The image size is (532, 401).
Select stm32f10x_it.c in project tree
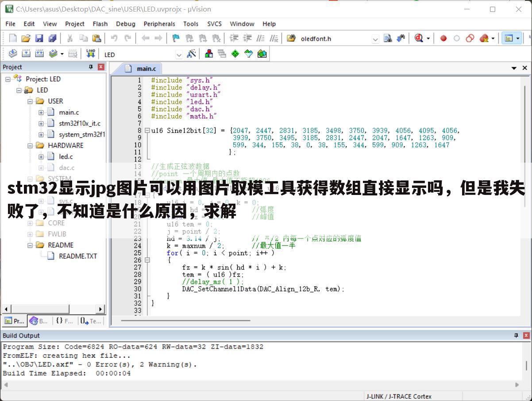[80, 123]
